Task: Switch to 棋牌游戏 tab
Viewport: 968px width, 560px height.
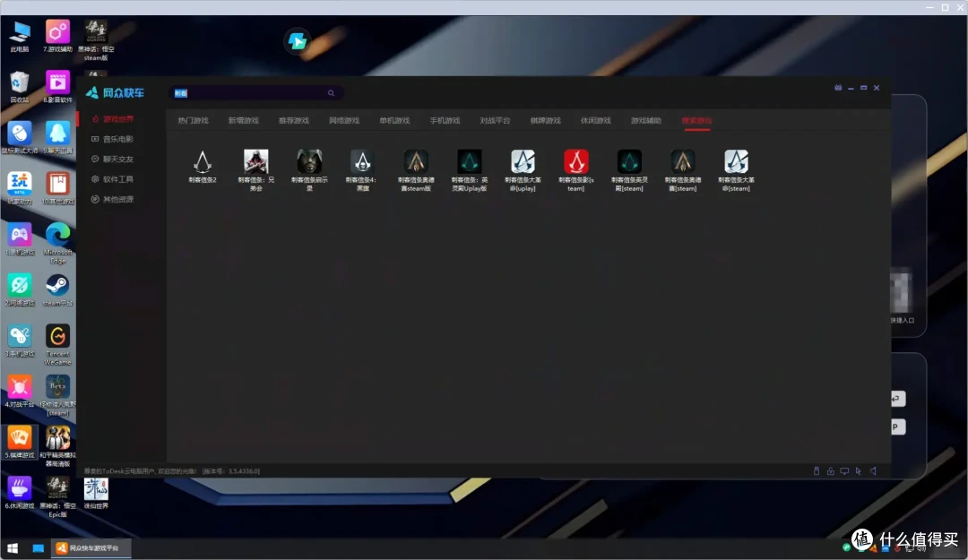Action: point(546,120)
